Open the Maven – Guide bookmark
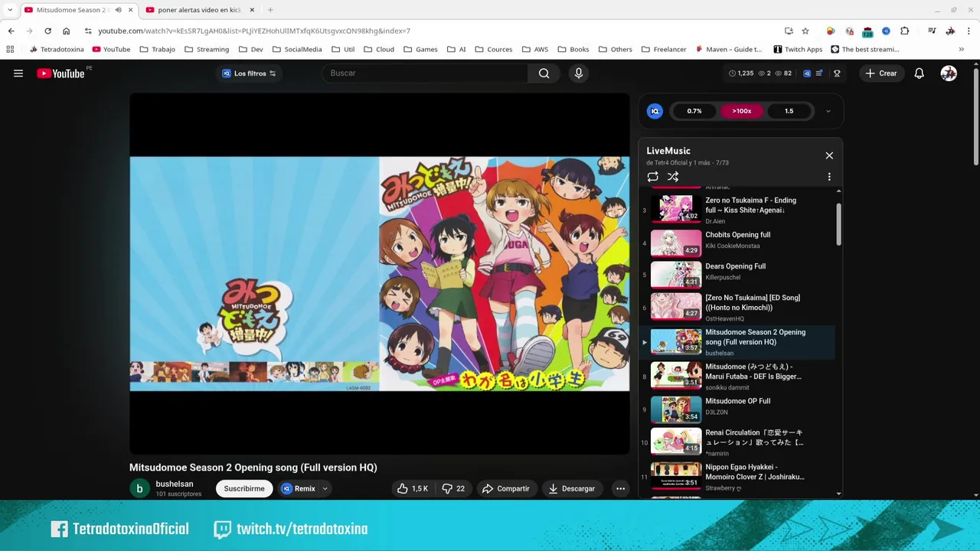The width and height of the screenshot is (980, 551). [728, 49]
